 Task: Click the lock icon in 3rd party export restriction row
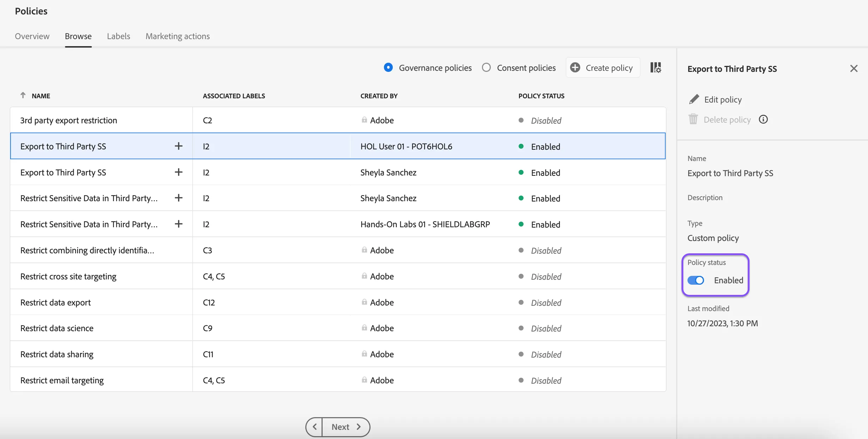click(x=364, y=120)
